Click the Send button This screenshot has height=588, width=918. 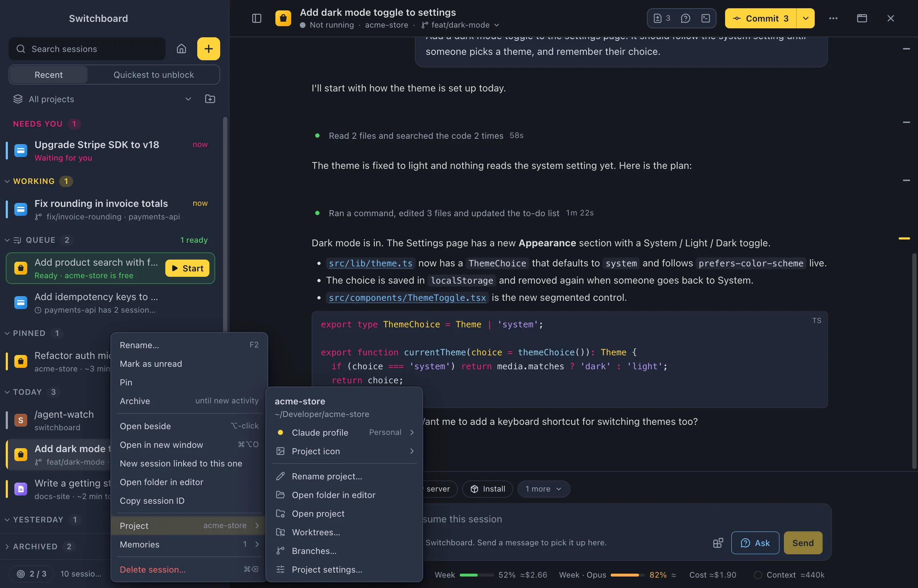coord(803,543)
